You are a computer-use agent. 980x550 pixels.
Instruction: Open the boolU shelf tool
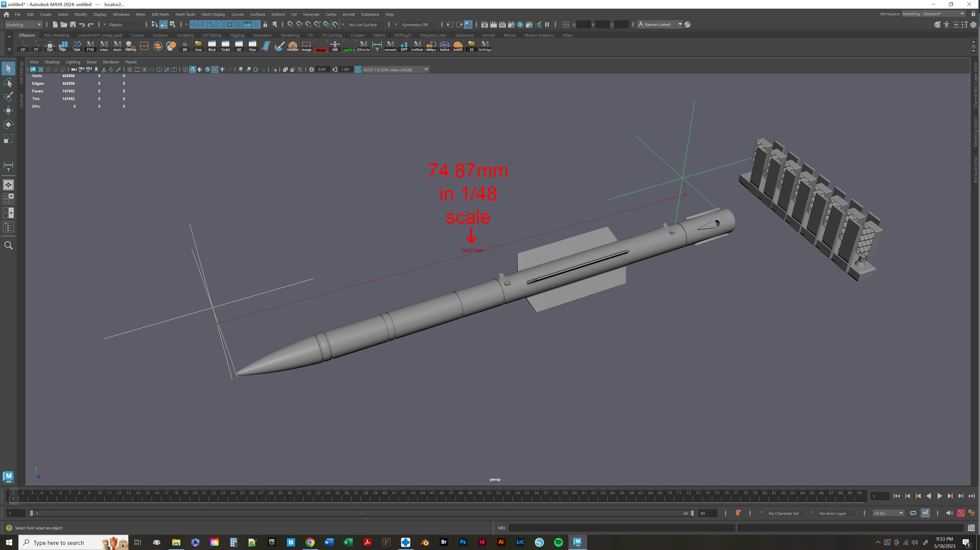point(458,46)
